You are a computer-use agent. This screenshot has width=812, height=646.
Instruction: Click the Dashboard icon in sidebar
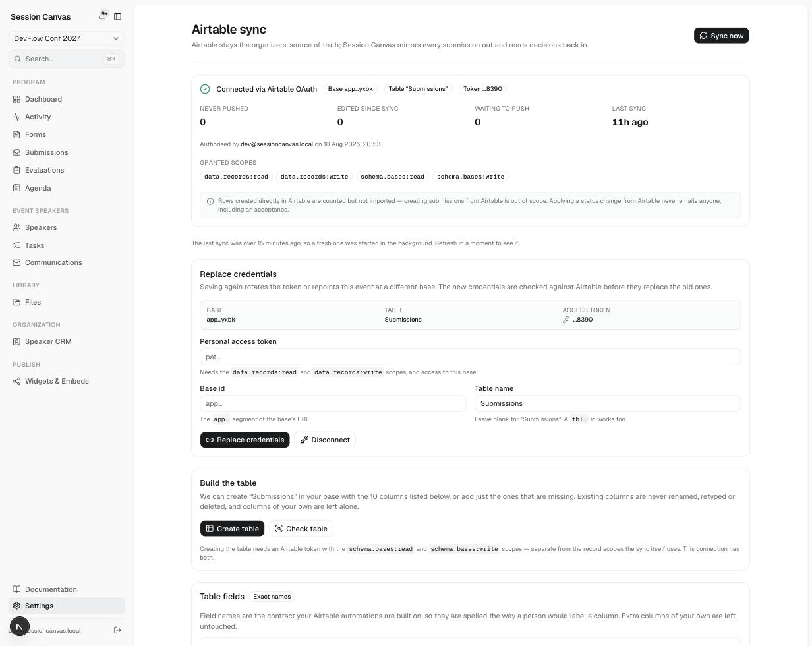click(16, 99)
